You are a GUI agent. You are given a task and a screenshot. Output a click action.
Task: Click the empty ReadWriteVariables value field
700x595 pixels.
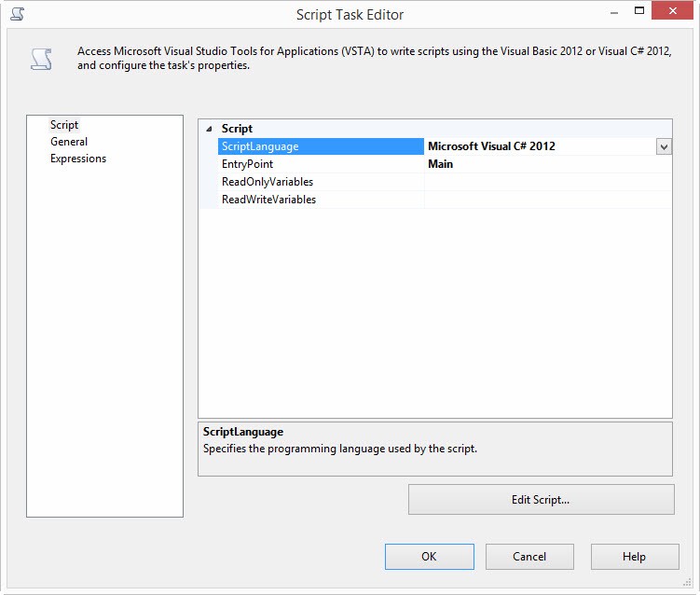tap(546, 200)
